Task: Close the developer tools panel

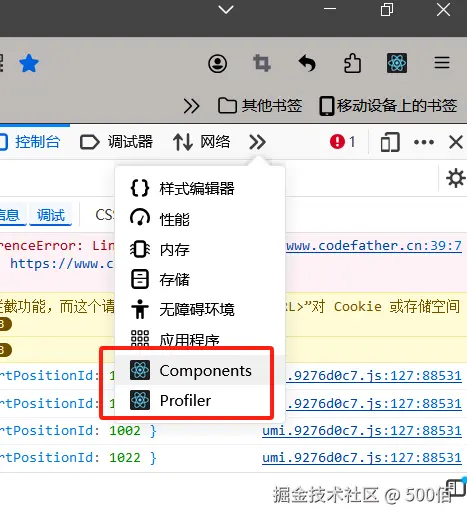Action: pos(456,142)
